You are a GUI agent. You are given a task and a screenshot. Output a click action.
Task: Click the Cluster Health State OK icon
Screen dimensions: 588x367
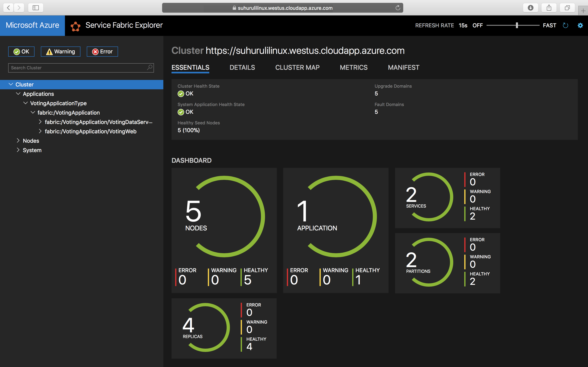tap(180, 93)
